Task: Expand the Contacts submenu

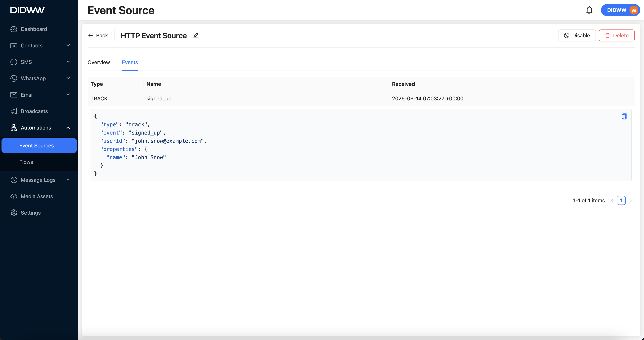Action: 68,45
